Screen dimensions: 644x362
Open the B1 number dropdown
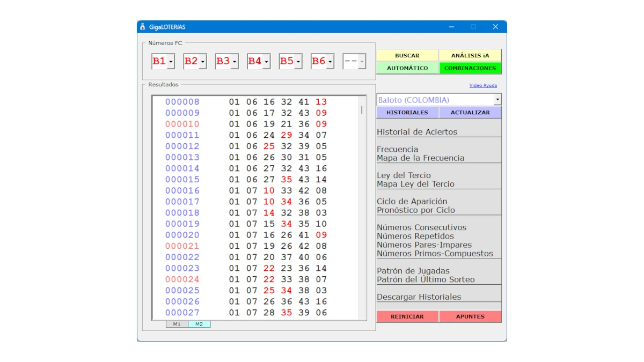(x=171, y=61)
